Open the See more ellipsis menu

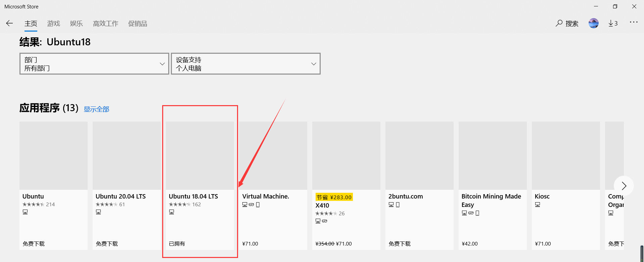(x=634, y=22)
